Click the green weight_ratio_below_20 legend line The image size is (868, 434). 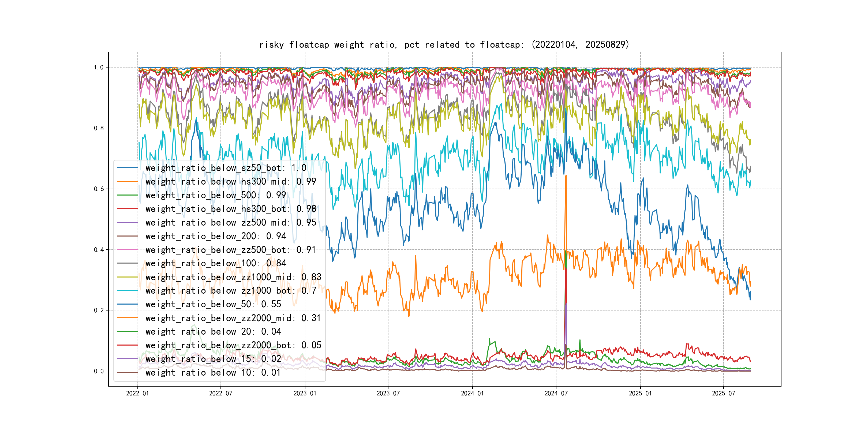point(127,332)
